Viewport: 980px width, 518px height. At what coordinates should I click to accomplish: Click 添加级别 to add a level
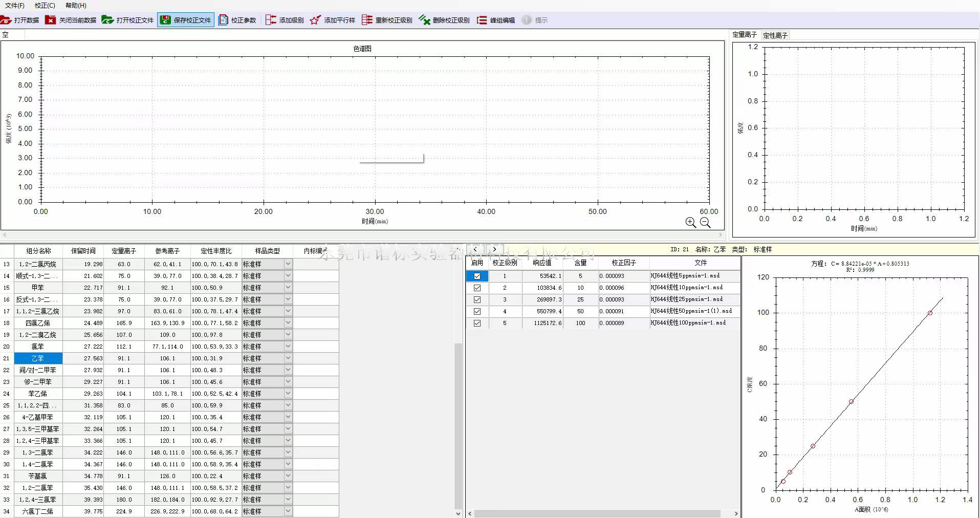pos(285,20)
